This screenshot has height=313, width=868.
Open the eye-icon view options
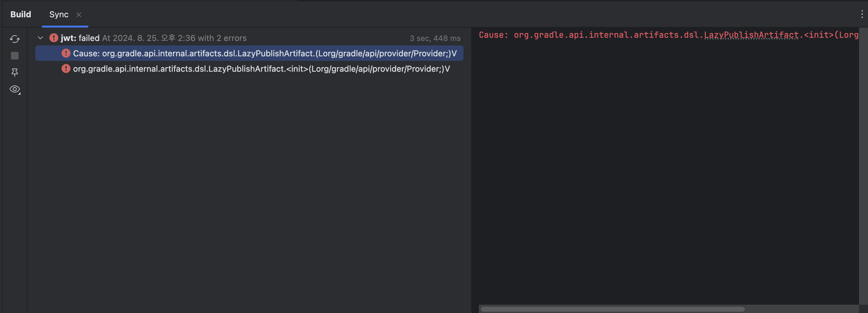pyautogui.click(x=15, y=89)
